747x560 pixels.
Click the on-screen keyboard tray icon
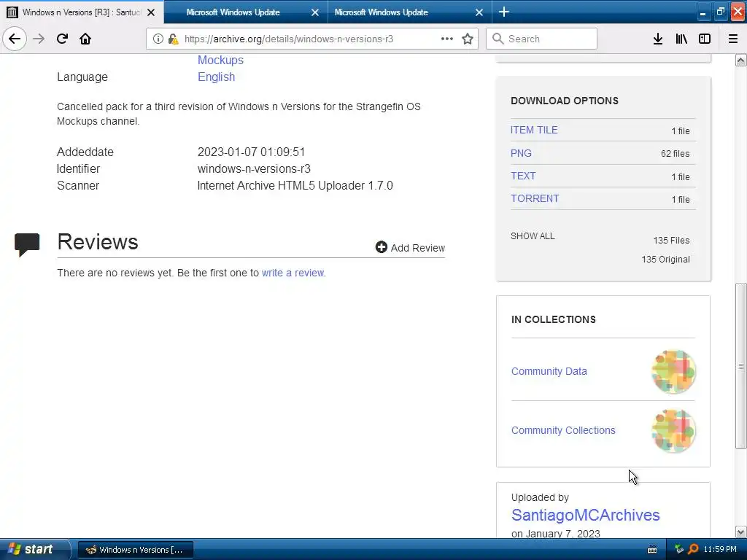point(652,550)
